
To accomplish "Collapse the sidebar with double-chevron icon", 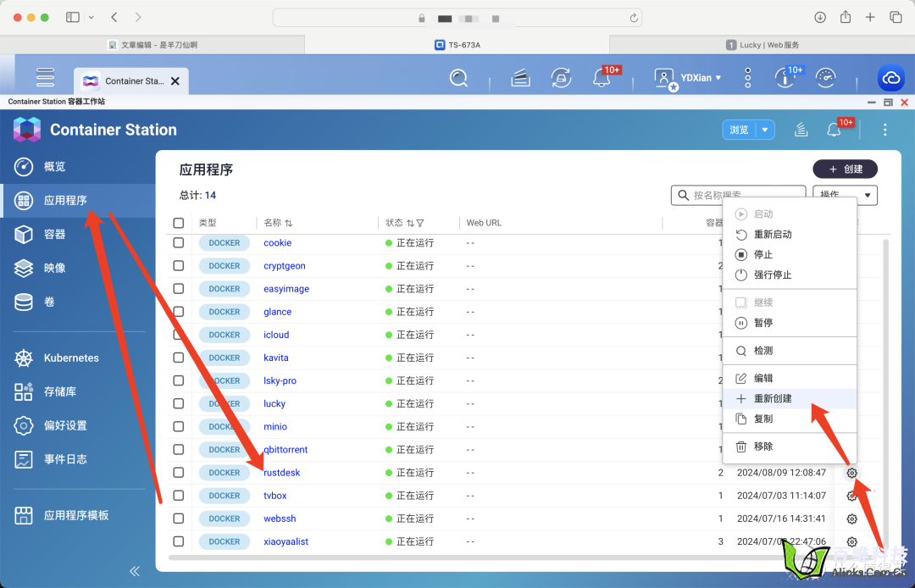I will 135,571.
